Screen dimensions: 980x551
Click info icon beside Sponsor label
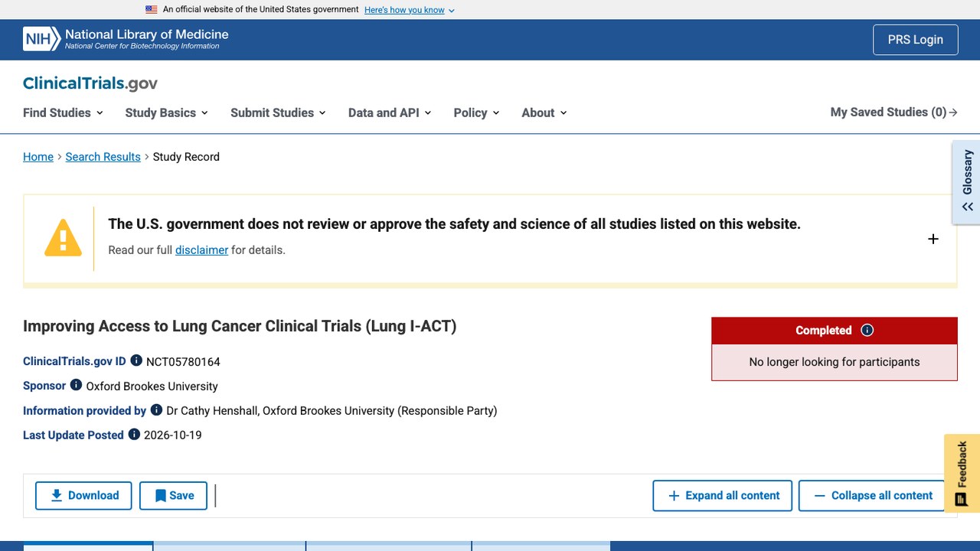coord(76,385)
